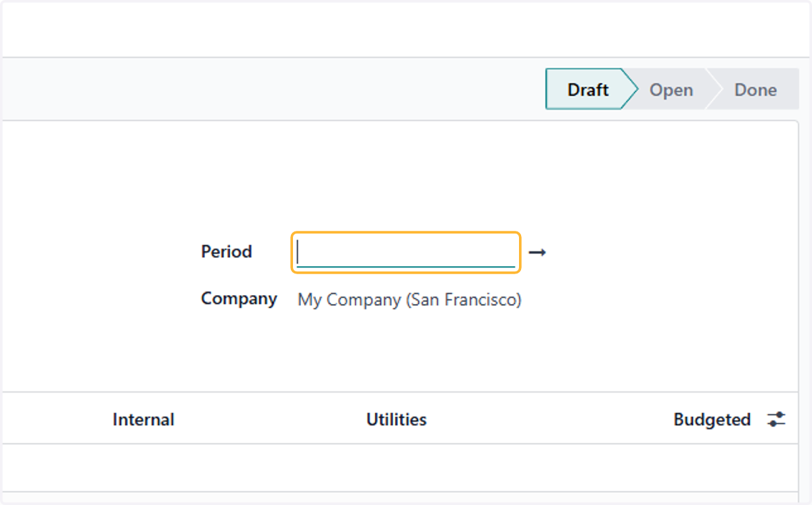Click the arrow icon next to Period field
This screenshot has height=505, width=812.
click(537, 252)
